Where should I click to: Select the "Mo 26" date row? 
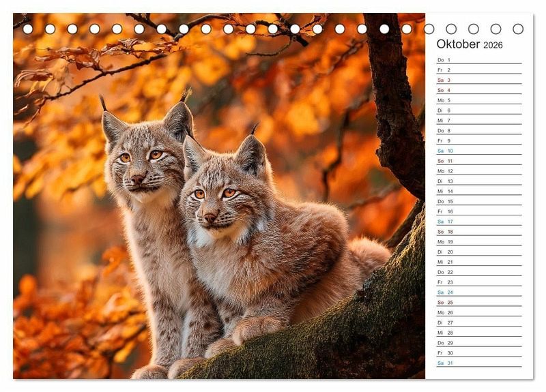coord(479,312)
